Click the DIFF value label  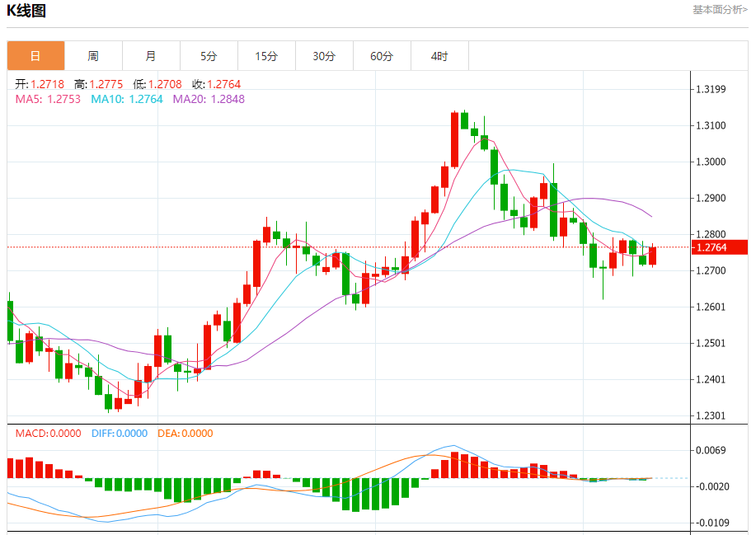[119, 434]
